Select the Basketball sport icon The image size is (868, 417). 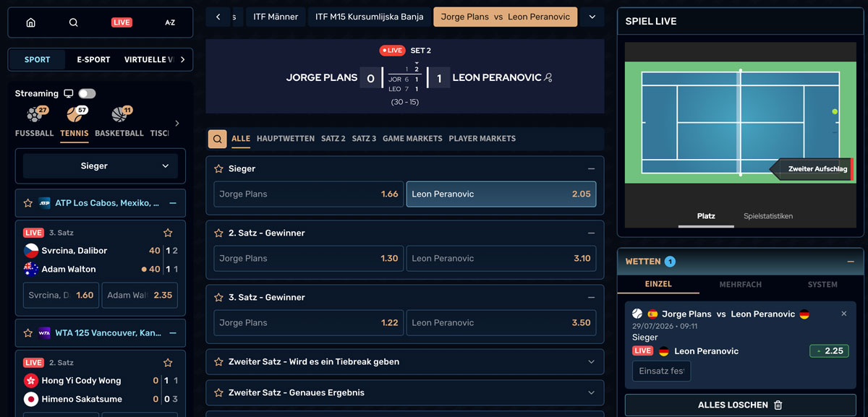tap(119, 114)
